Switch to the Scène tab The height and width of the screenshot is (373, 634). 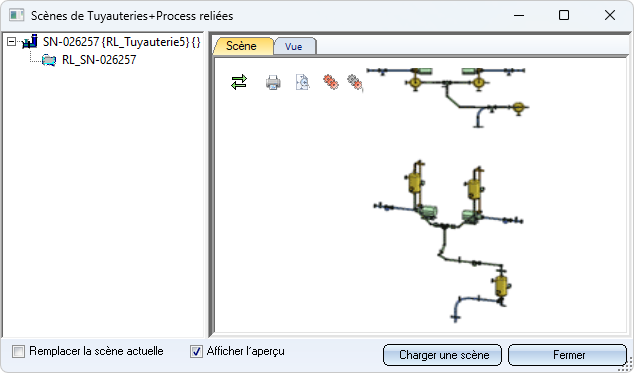click(243, 46)
